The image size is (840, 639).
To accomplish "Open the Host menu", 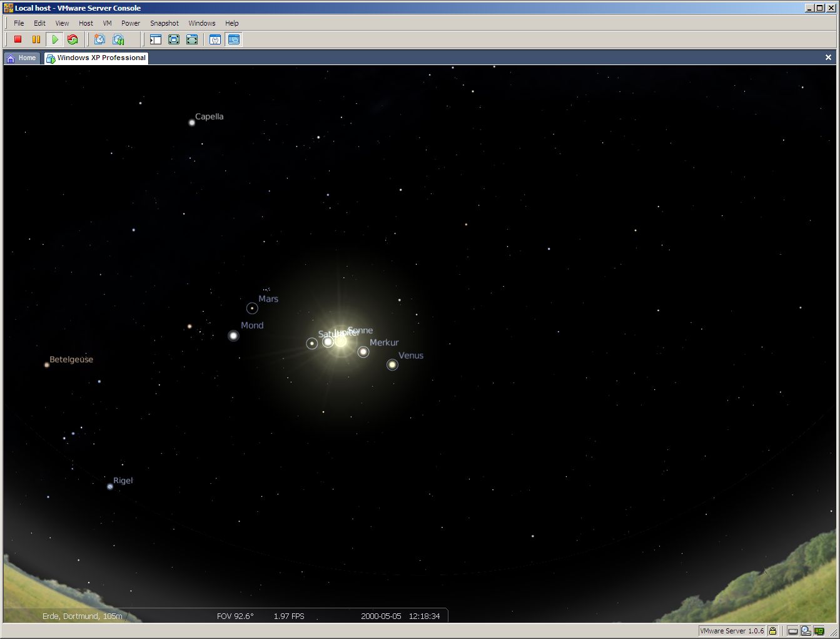I will click(86, 23).
